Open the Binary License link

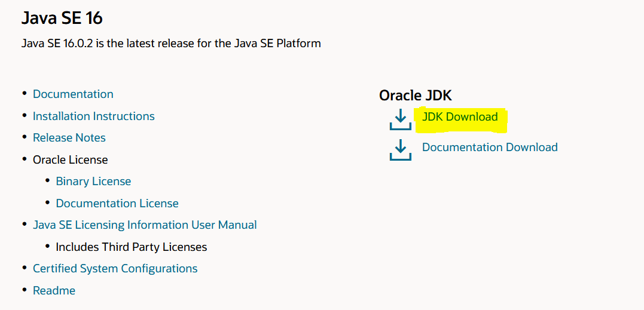point(93,182)
